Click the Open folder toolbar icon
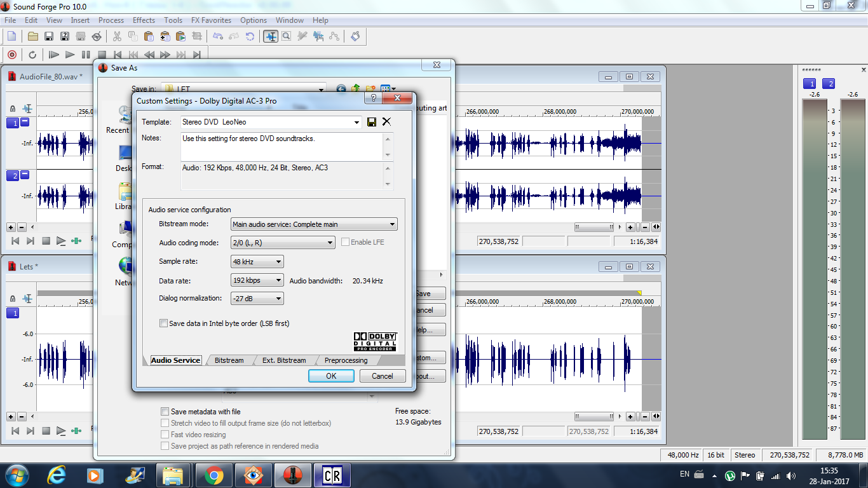 [x=33, y=36]
